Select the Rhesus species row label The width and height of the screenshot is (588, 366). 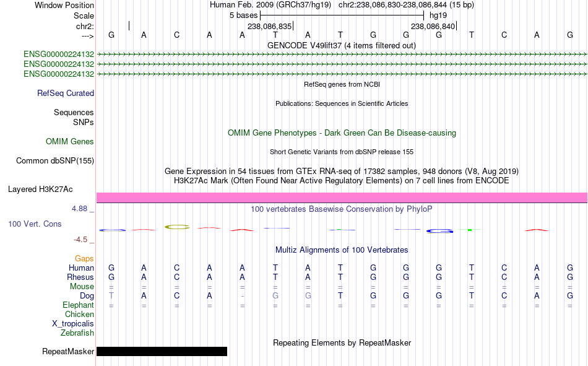(x=80, y=277)
